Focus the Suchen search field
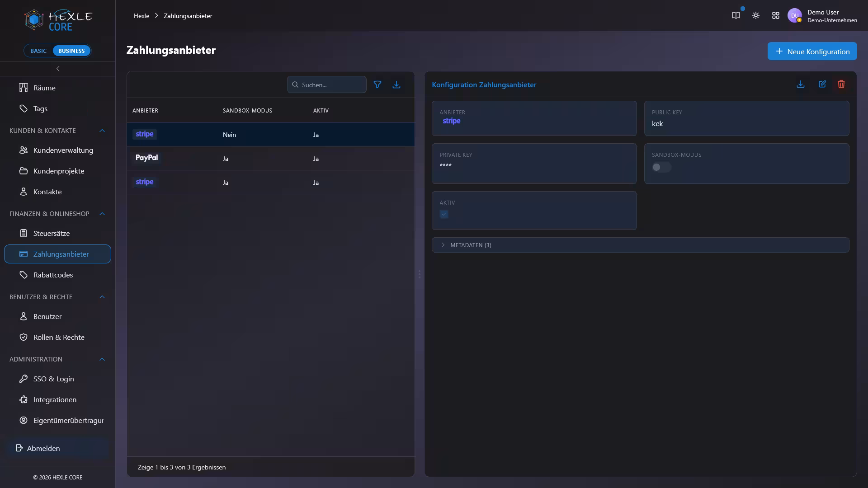 [x=327, y=84]
